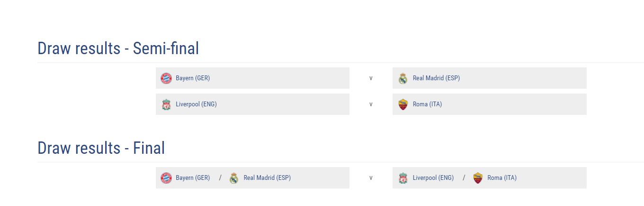Open the Roma (ITA) link under Semi-final
Viewport: 644px width, 206px height.
427,104
